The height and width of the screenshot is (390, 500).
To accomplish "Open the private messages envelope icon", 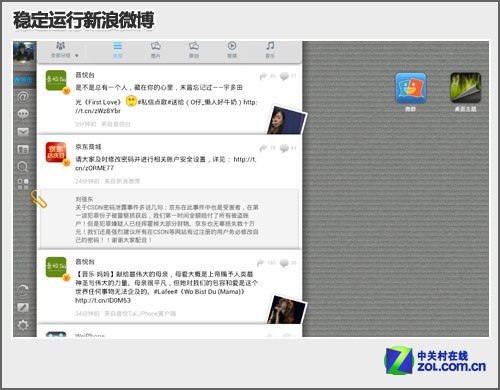I will (23, 132).
